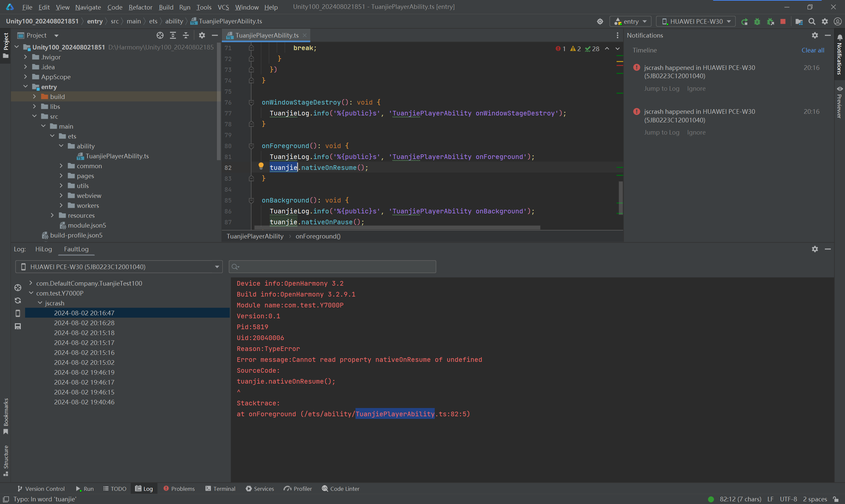
Task: Toggle fold marker at onForeground line 80
Action: click(252, 146)
